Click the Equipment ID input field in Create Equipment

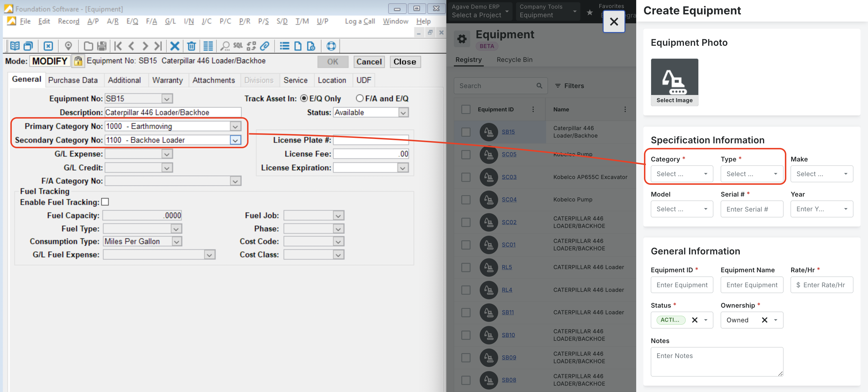pos(682,285)
